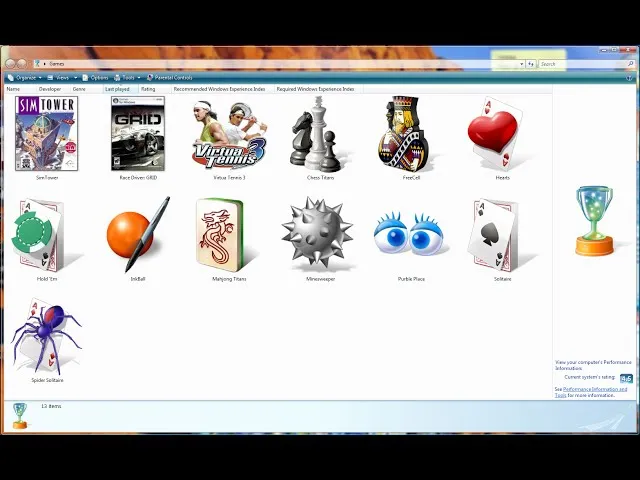
Task: Click the 13 items status text
Action: tap(51, 406)
